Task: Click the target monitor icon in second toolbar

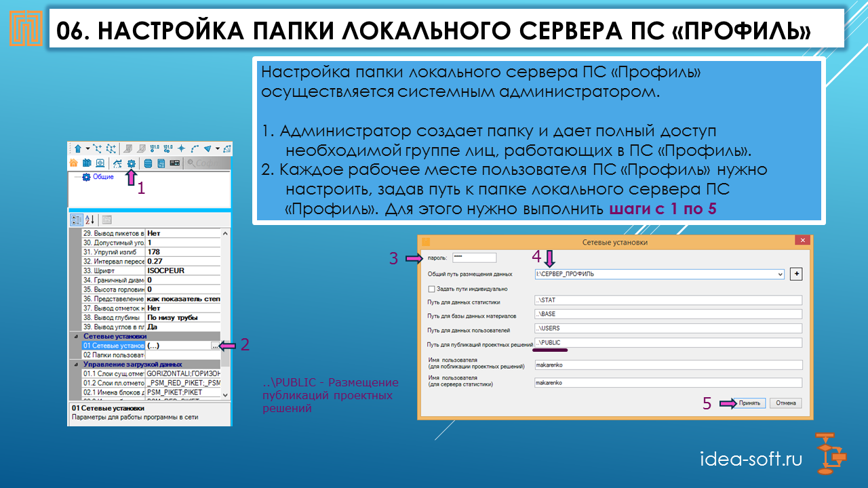Action: tap(100, 163)
